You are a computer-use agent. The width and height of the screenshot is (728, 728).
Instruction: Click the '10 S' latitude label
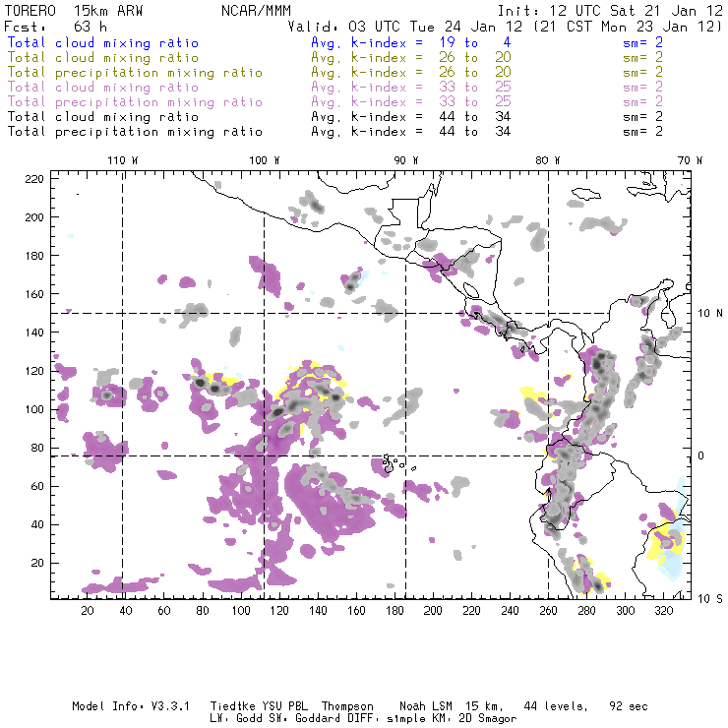(710, 599)
